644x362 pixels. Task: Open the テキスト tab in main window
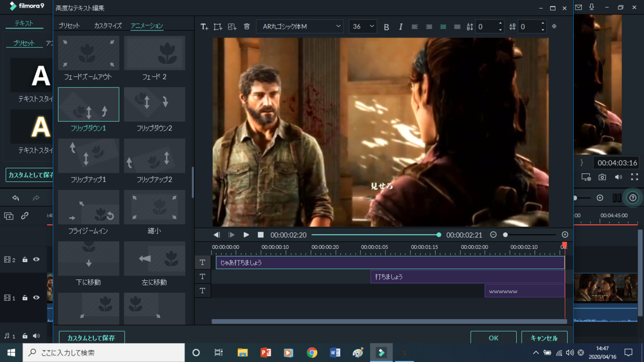(24, 24)
